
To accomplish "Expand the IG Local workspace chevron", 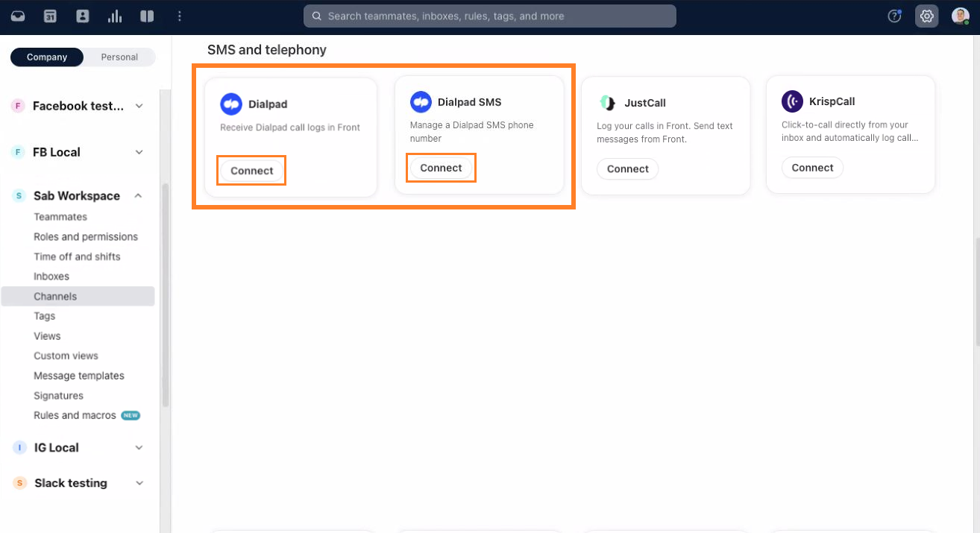I will pyautogui.click(x=139, y=448).
